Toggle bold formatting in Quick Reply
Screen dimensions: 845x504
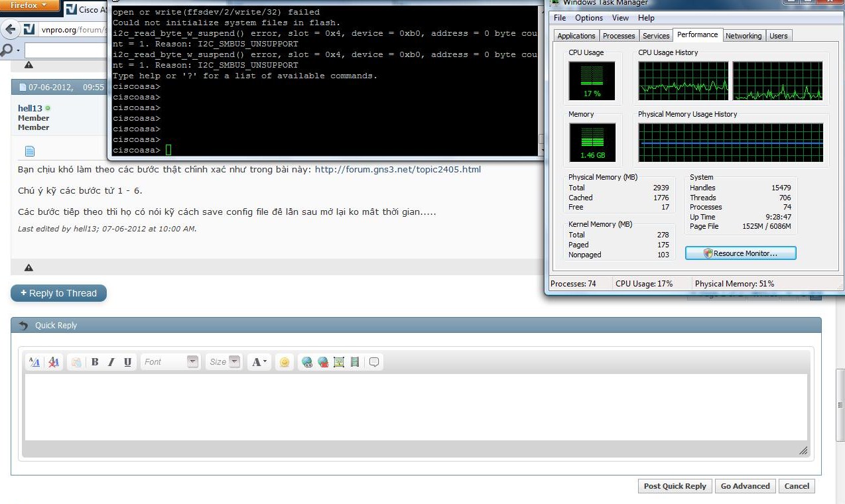(95, 362)
